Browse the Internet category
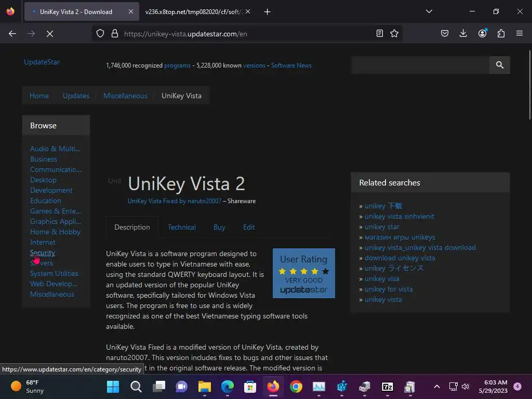This screenshot has width=532, height=399. (43, 242)
